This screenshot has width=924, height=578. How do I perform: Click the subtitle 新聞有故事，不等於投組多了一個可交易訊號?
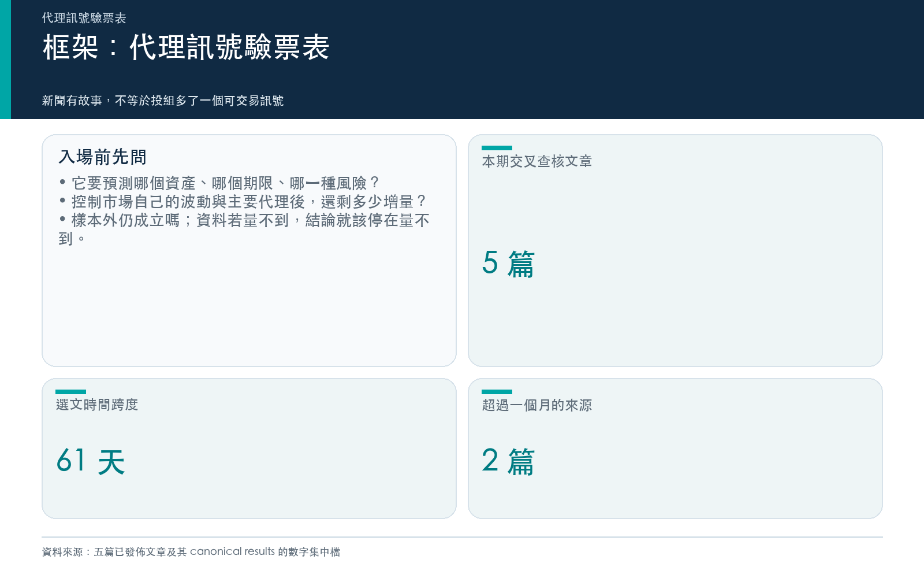click(x=163, y=101)
